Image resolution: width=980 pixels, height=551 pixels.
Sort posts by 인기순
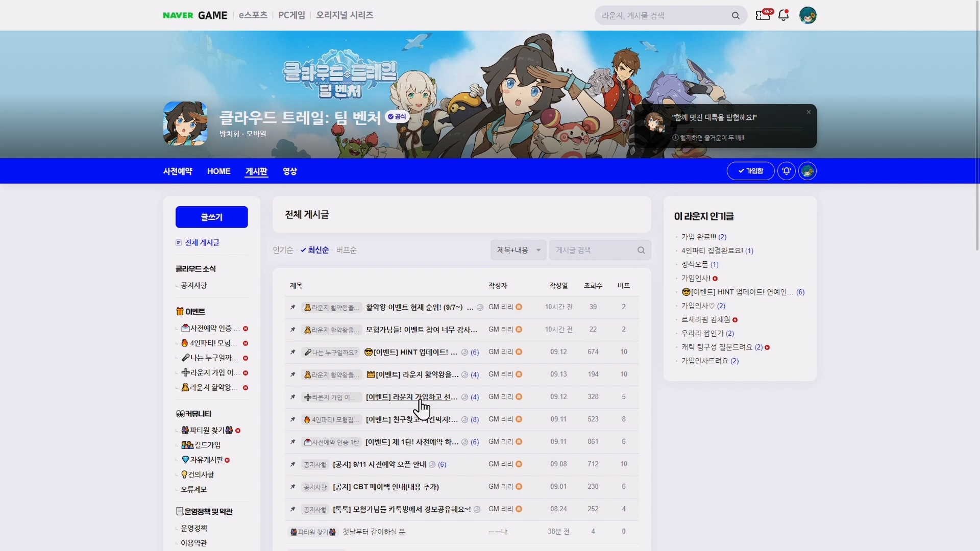[x=283, y=250]
